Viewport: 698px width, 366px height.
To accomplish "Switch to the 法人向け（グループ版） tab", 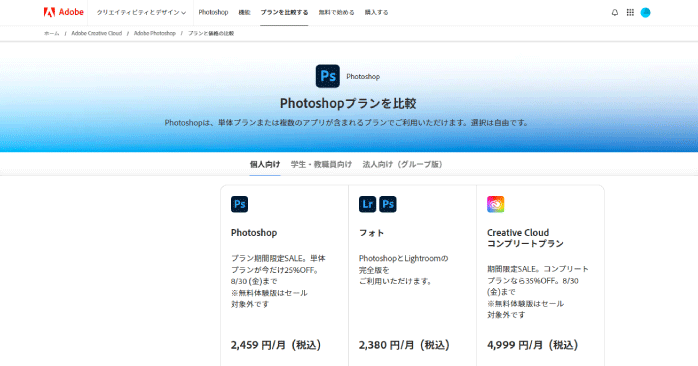I will point(404,164).
